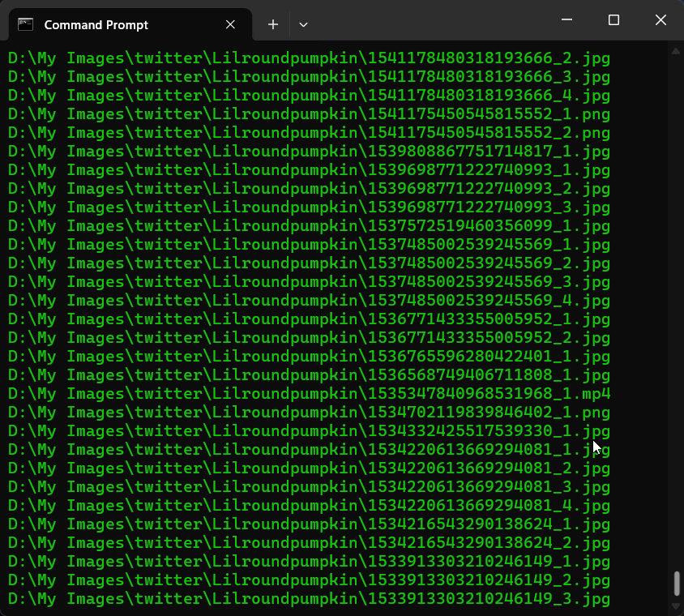
Task: Click the line ending 1537485002539245569_4.jpg
Action: [x=309, y=301]
